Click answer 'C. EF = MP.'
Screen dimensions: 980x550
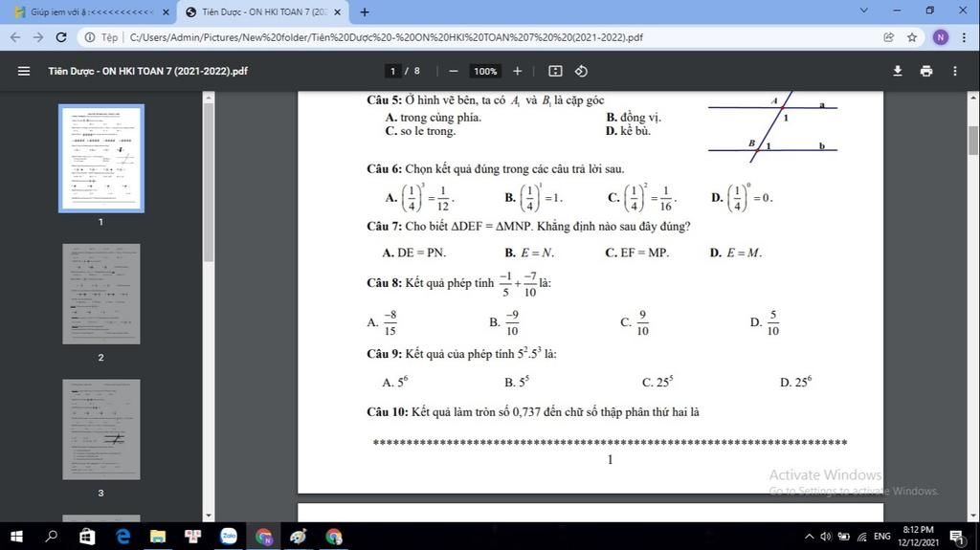636,253
